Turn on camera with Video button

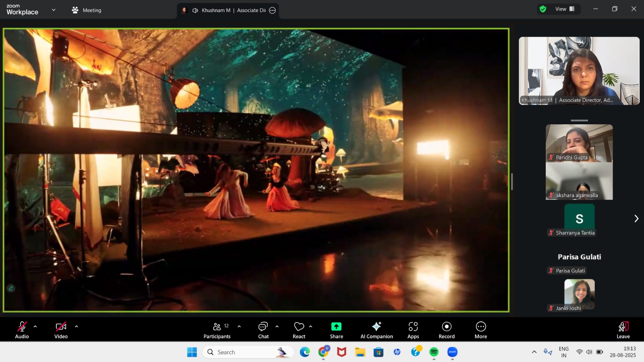(61, 330)
